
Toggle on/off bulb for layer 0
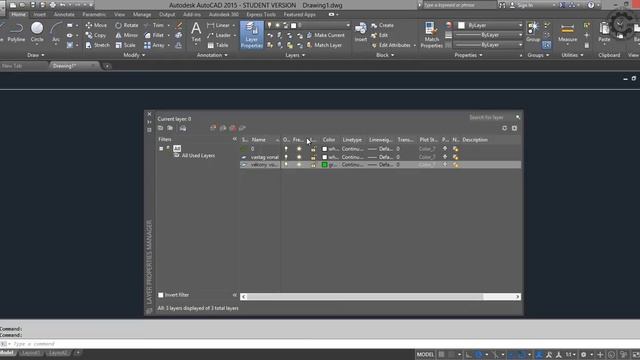[x=286, y=149]
